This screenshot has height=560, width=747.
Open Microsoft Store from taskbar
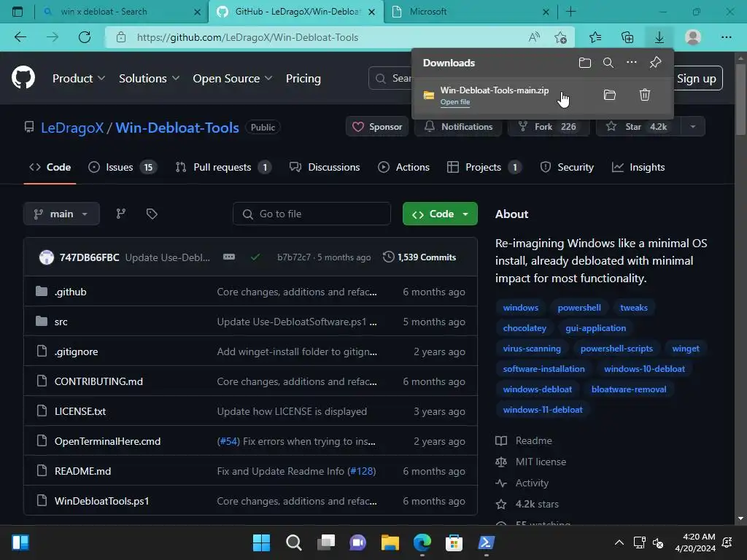coord(454,542)
